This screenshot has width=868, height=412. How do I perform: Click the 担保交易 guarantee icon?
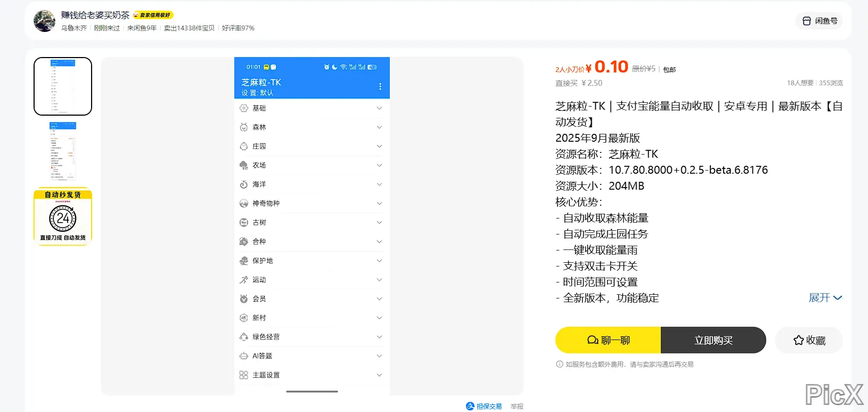coord(470,406)
